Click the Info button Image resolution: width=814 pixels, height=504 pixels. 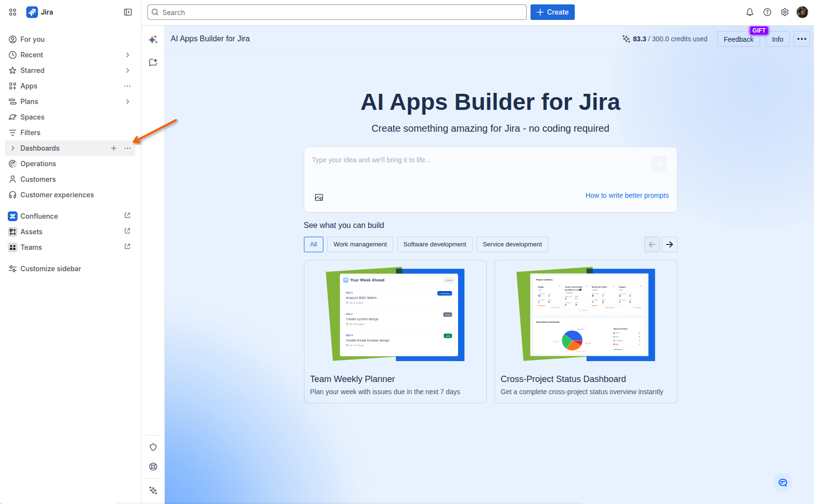[778, 39]
